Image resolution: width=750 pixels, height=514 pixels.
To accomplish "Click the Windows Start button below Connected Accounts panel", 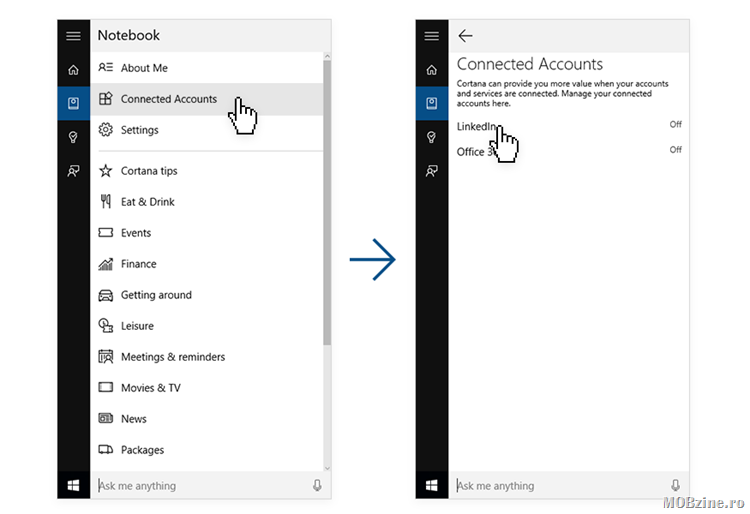I will tap(432, 486).
